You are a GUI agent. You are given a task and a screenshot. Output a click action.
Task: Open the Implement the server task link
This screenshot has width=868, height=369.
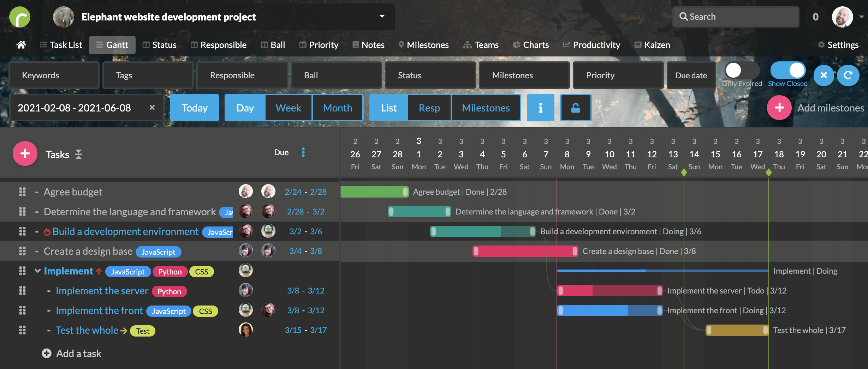point(102,291)
